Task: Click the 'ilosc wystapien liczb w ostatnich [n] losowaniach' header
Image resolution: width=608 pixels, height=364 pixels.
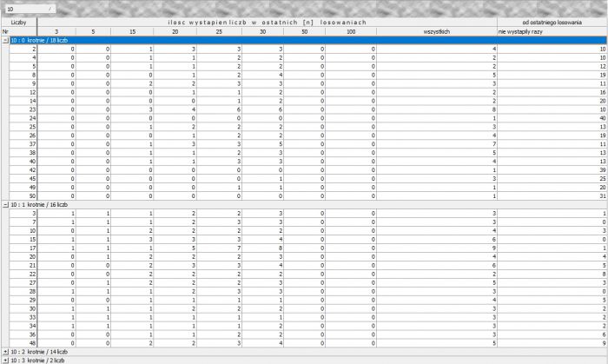Action: coord(268,23)
